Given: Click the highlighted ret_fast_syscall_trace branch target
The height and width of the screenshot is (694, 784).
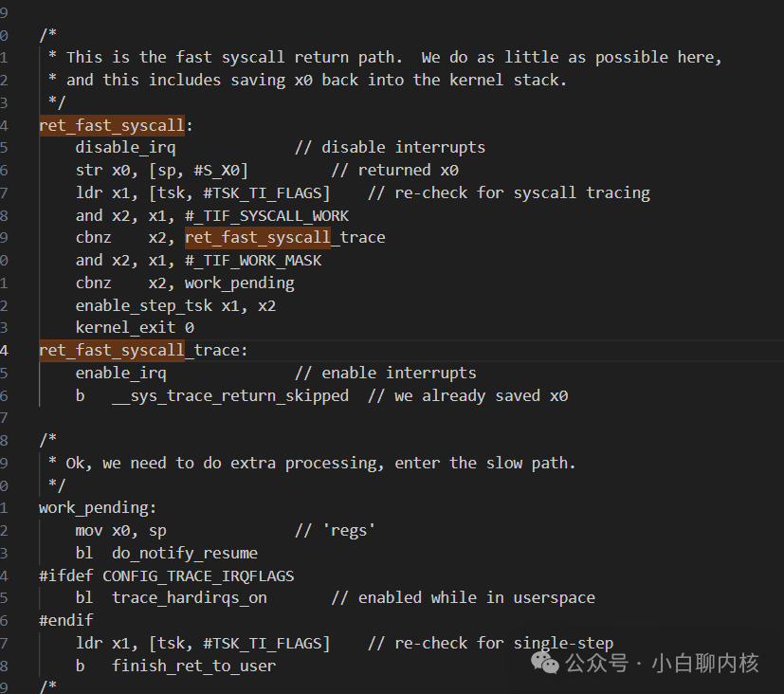Looking at the screenshot, I should pyautogui.click(x=285, y=238).
